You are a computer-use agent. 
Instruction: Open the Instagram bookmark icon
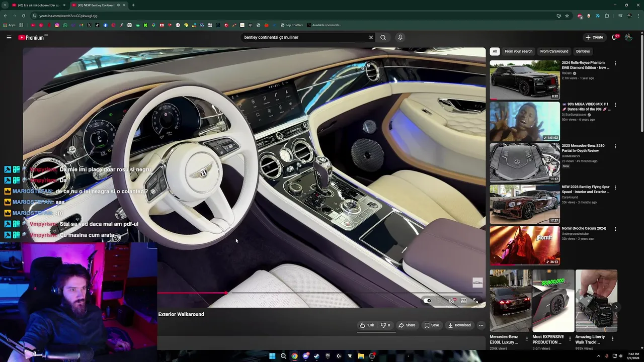57,25
